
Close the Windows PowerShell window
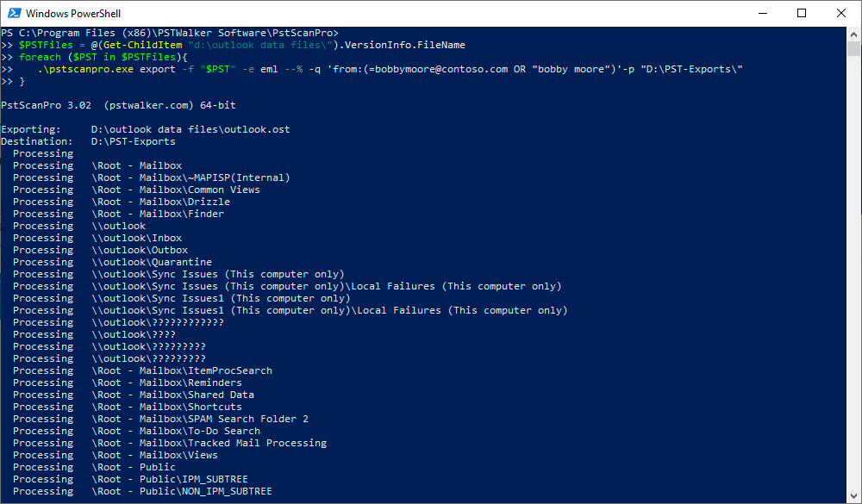(841, 13)
